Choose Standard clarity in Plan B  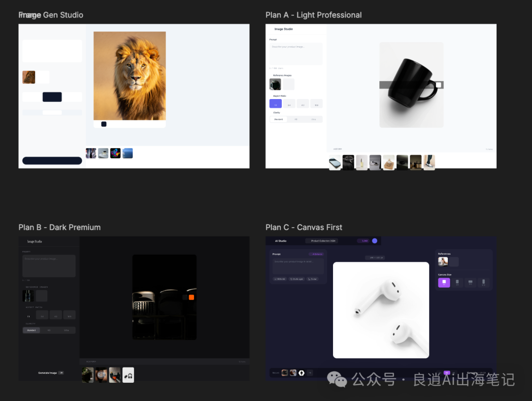pyautogui.click(x=32, y=330)
